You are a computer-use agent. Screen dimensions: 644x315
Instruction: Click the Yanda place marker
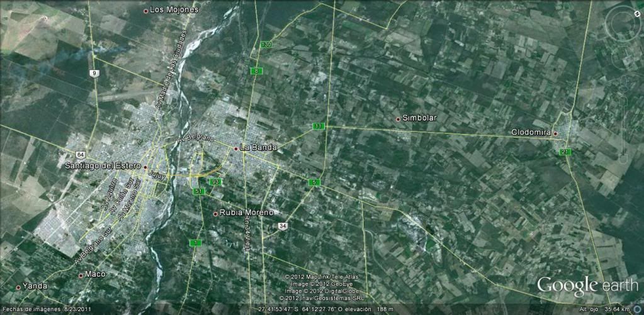coord(18,287)
